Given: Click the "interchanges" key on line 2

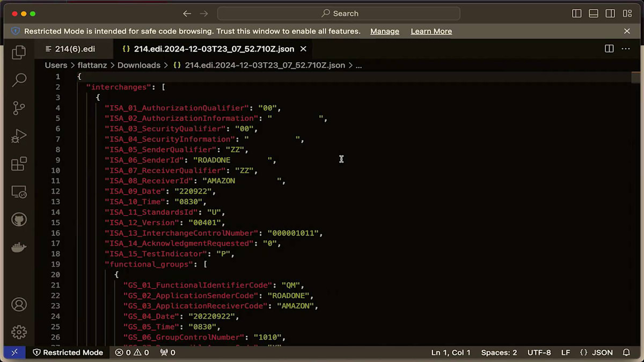Looking at the screenshot, I should (x=119, y=87).
